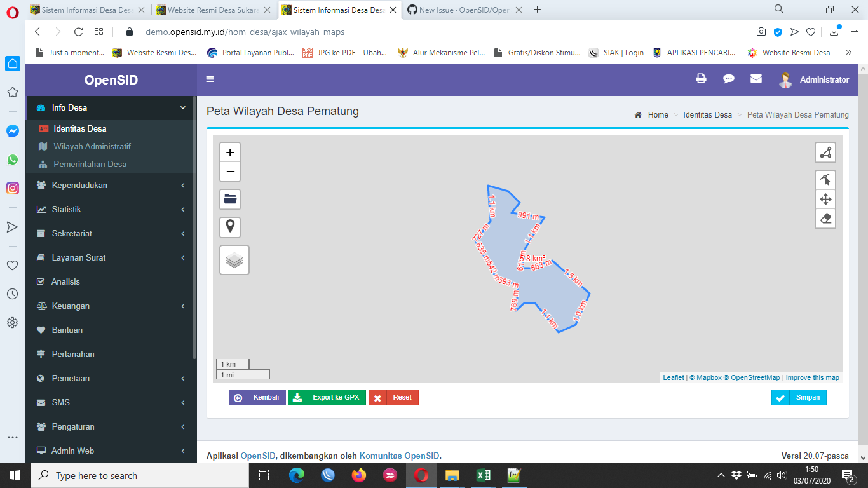Image resolution: width=868 pixels, height=488 pixels.
Task: Click the map location marker button
Action: pos(230,227)
